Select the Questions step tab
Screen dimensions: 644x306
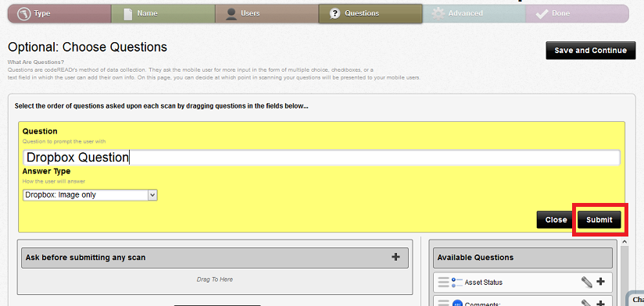370,13
